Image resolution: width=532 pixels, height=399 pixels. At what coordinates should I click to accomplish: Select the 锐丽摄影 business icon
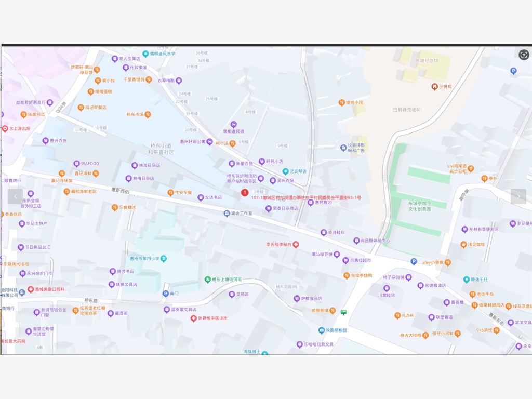pyautogui.click(x=343, y=148)
